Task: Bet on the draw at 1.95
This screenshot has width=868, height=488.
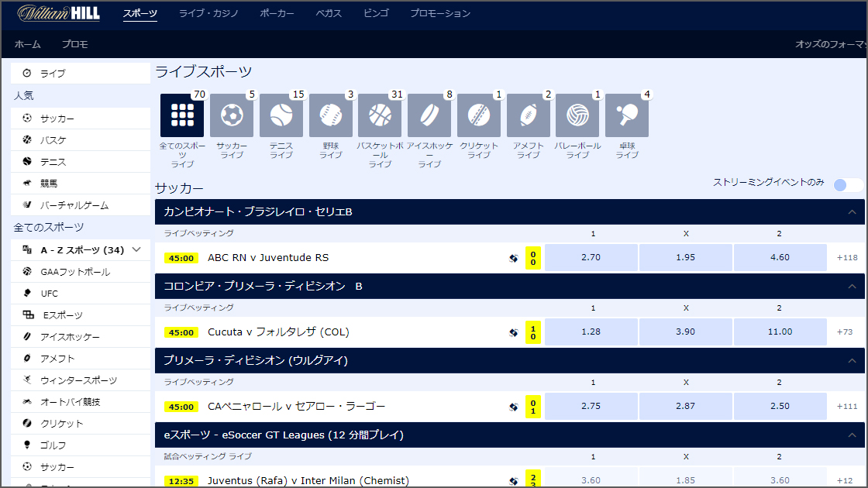Action: [686, 258]
